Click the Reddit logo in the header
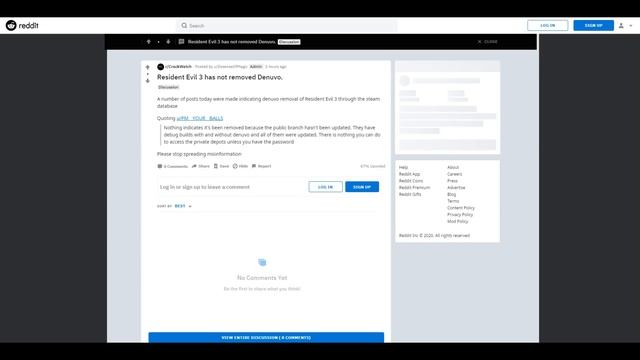The width and height of the screenshot is (640, 360). coord(22,25)
